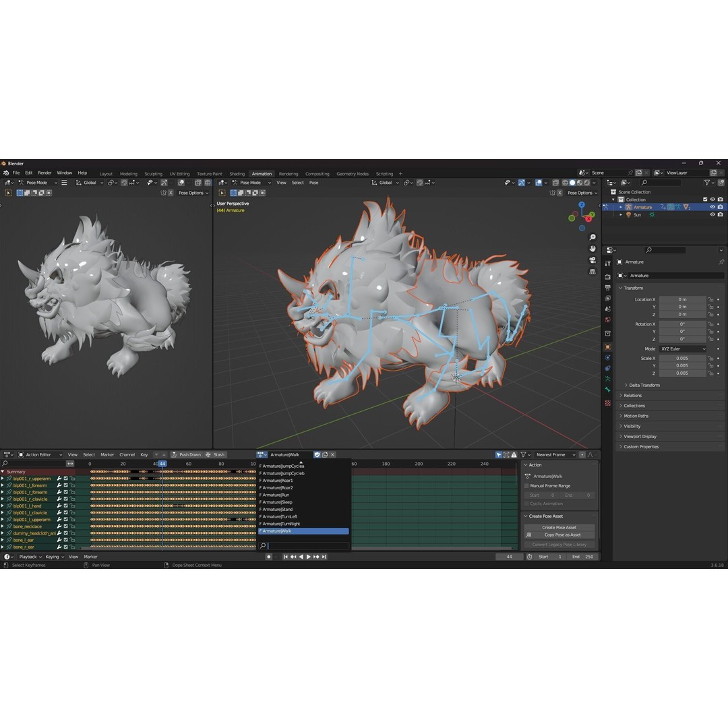Open the XYZ Euler rotation mode dropdown
The image size is (728, 728).
[x=682, y=348]
